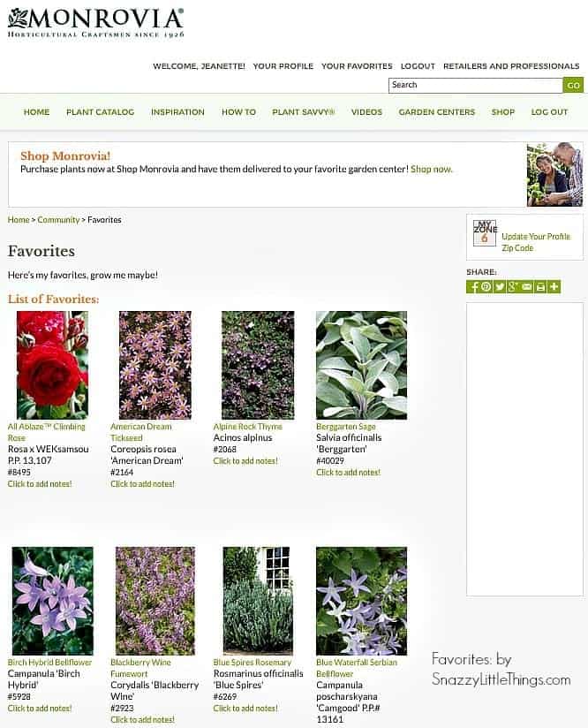
Task: Click the Monrovia logo
Action: pos(95,23)
